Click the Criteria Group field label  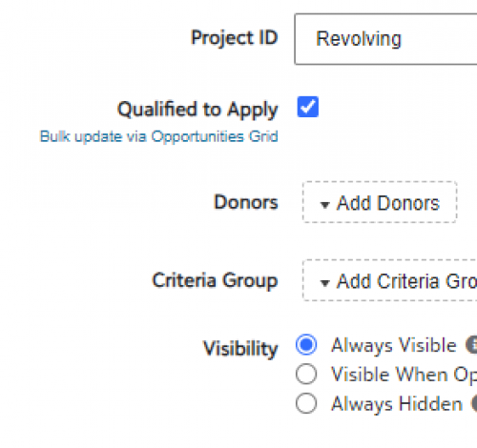coord(215,281)
